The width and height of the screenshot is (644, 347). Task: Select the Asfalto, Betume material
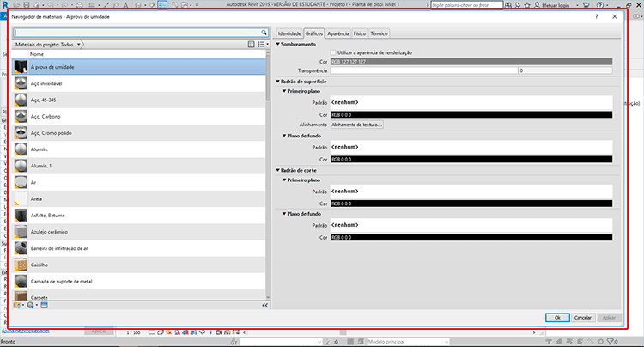click(139, 216)
